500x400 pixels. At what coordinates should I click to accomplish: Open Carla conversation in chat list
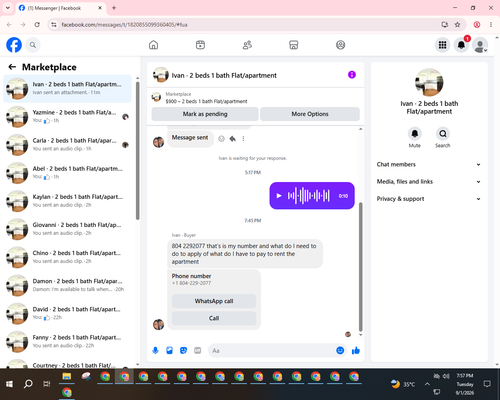(67, 145)
